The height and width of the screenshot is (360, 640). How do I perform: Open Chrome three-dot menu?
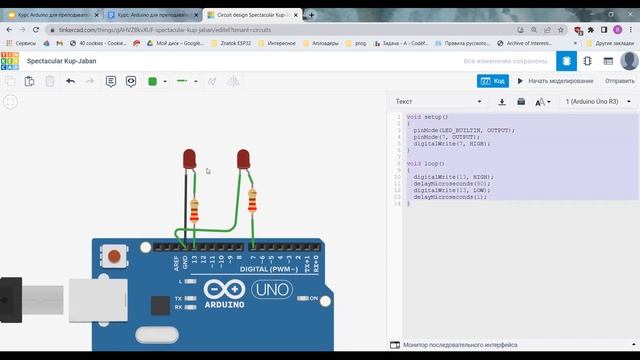(x=631, y=30)
